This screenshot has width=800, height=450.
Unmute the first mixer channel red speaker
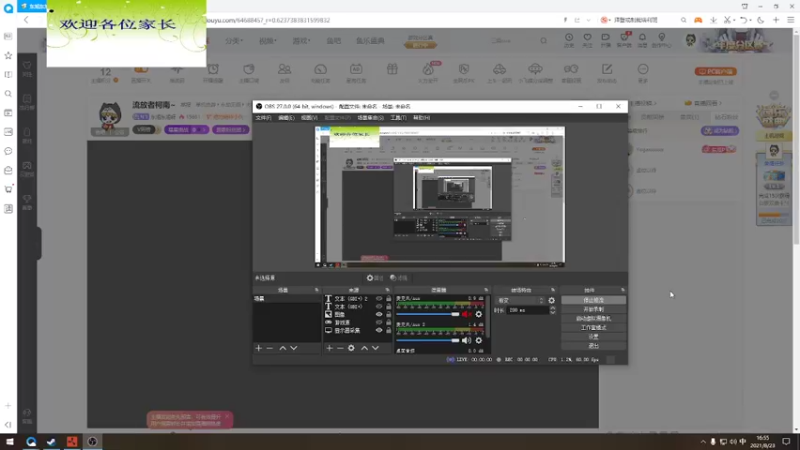click(x=466, y=314)
